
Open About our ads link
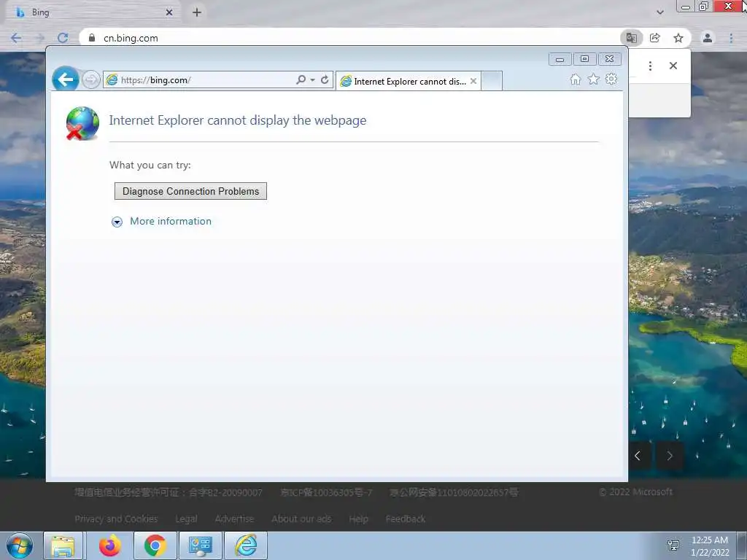301,518
